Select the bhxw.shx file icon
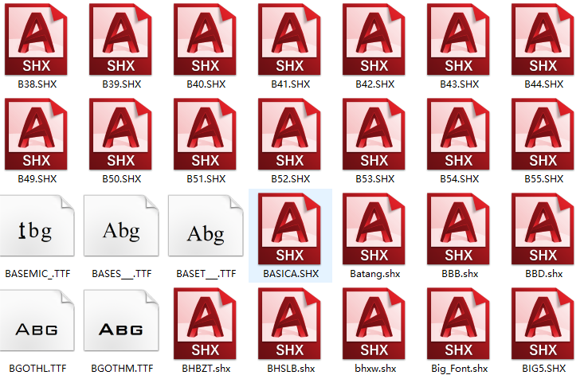The height and width of the screenshot is (379, 588). (374, 323)
